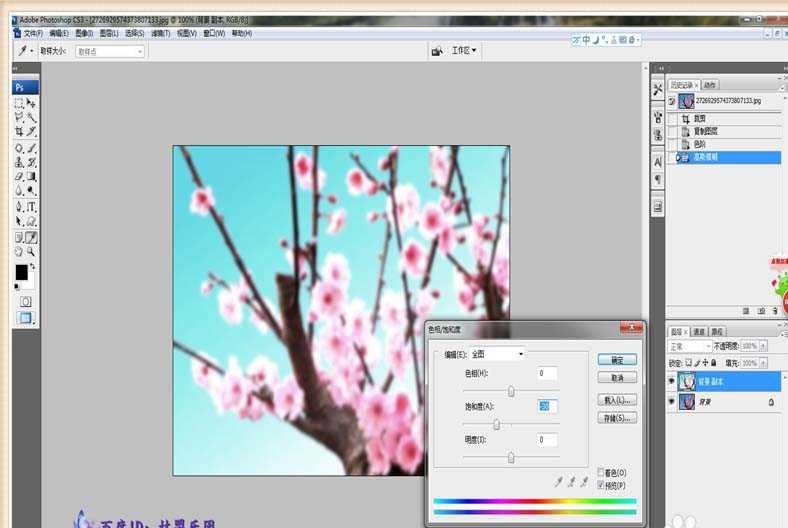The image size is (788, 528).
Task: Open the layer blend mode dropdown 正常
Action: point(690,346)
